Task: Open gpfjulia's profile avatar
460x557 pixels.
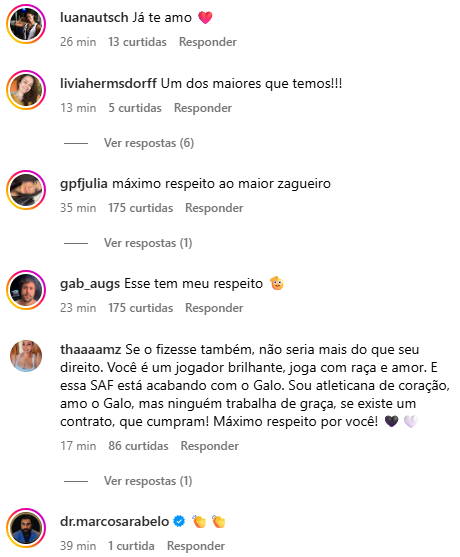Action: [26, 190]
